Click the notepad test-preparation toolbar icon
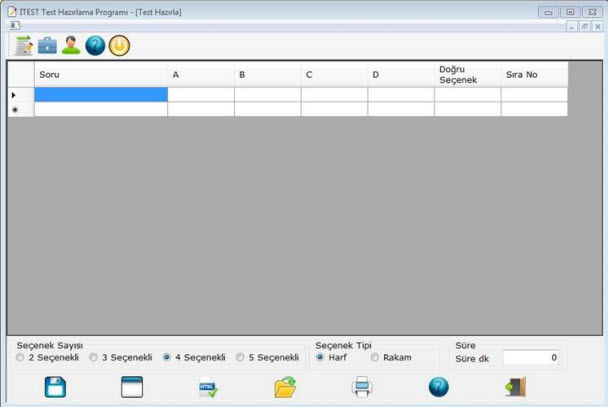The height and width of the screenshot is (407, 608). tap(24, 46)
